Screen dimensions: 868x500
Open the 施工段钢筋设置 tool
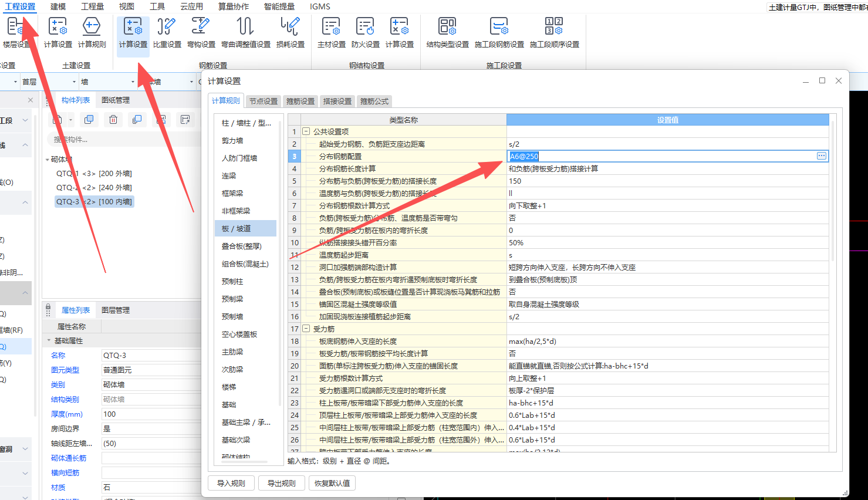pos(499,33)
